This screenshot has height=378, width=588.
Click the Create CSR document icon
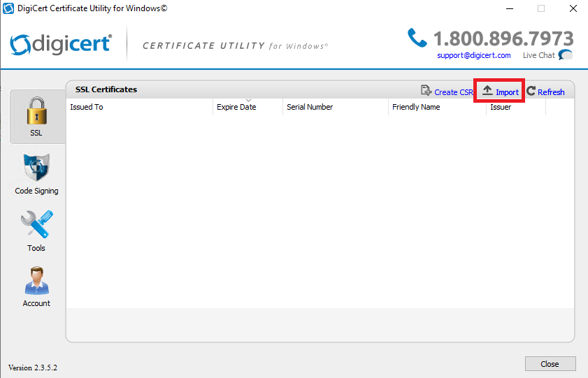tap(426, 91)
